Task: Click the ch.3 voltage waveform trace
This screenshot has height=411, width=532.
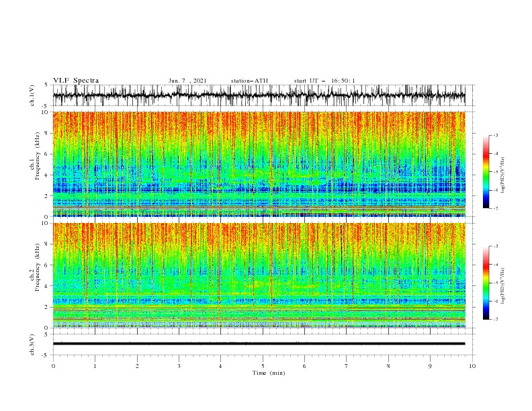Action: (x=259, y=344)
